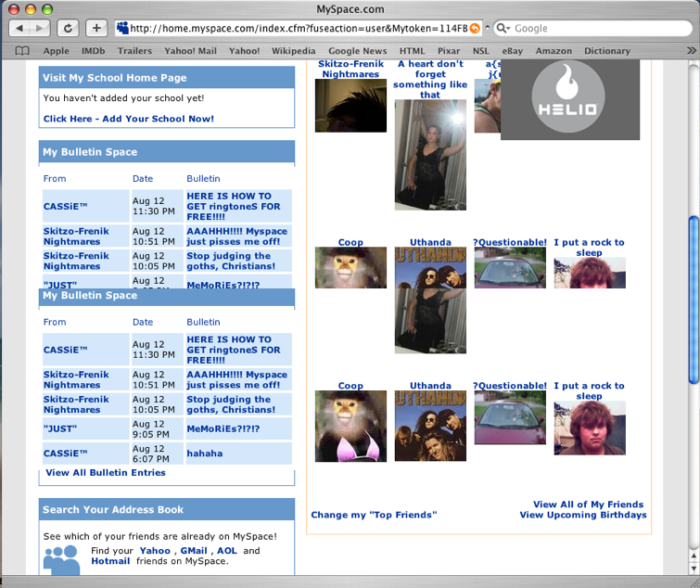700x588 pixels.
Task: Expand the bookmarks bar overflow chevron
Action: coord(691,51)
